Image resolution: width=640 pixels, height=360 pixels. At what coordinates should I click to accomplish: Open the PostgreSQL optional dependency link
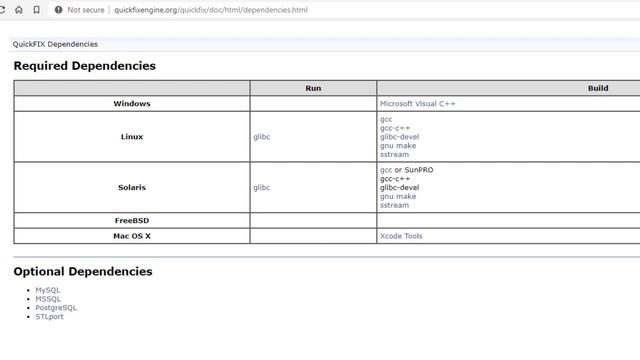(56, 308)
